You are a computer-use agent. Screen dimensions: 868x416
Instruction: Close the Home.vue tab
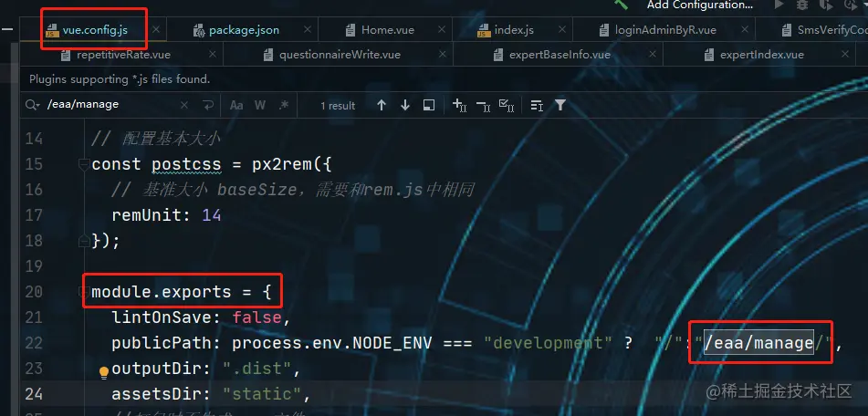[x=441, y=30]
